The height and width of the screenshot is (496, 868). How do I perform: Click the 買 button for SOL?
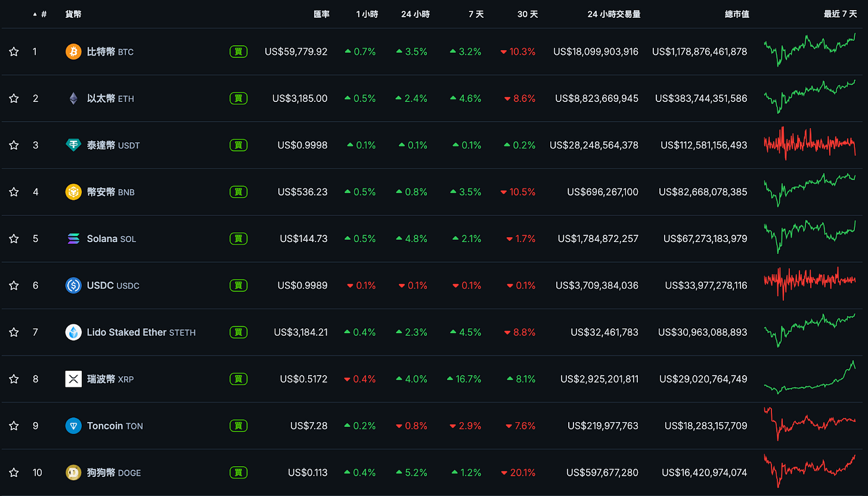[238, 238]
